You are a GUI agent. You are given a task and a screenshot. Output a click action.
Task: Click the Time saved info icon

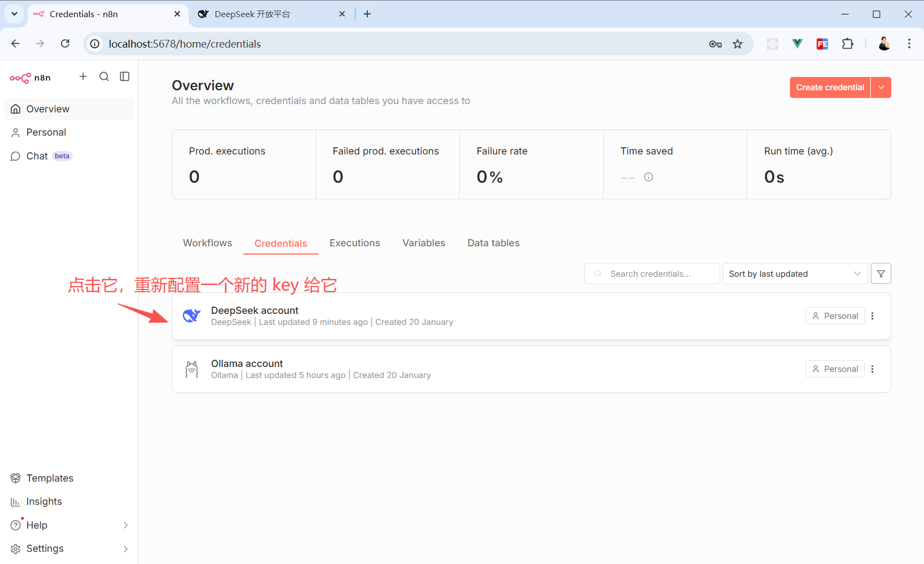pyautogui.click(x=648, y=177)
